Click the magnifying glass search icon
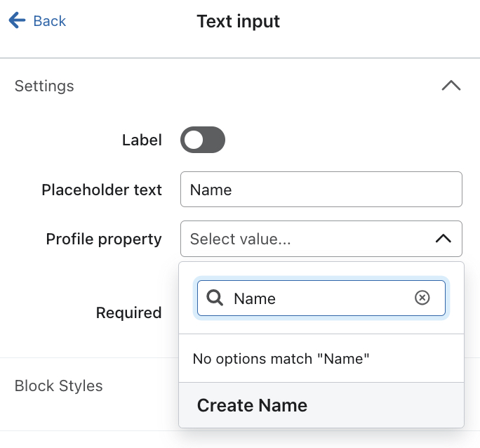Image resolution: width=480 pixels, height=448 pixels. [x=215, y=298]
